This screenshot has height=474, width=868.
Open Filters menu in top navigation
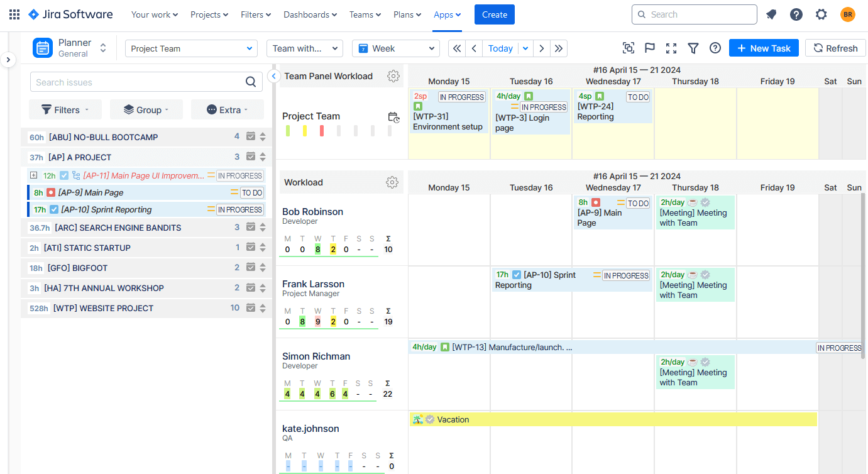click(256, 14)
